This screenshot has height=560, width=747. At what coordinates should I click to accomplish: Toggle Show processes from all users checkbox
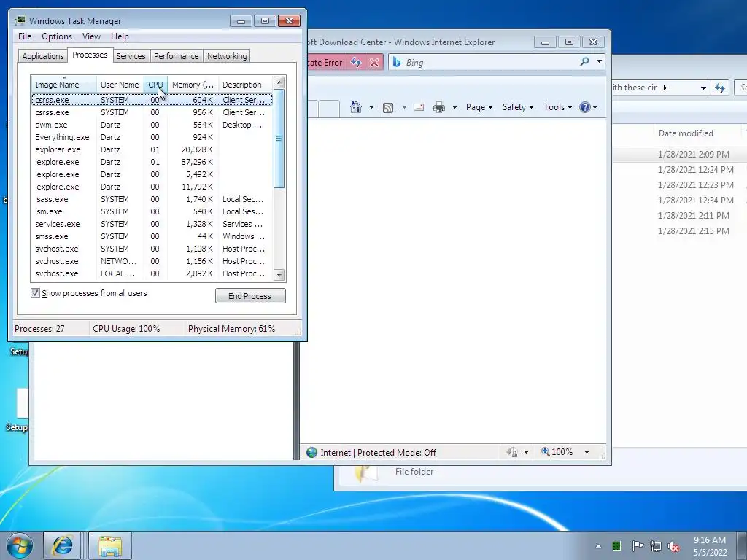tap(35, 293)
